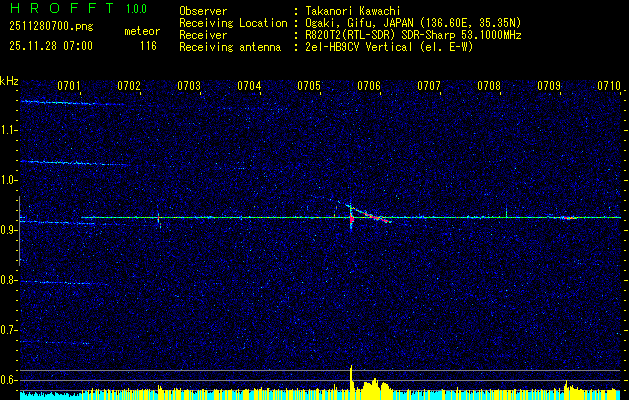Image resolution: width=629 pixels, height=400 pixels.
Task: Click time marker 0704
Action: pyautogui.click(x=249, y=86)
